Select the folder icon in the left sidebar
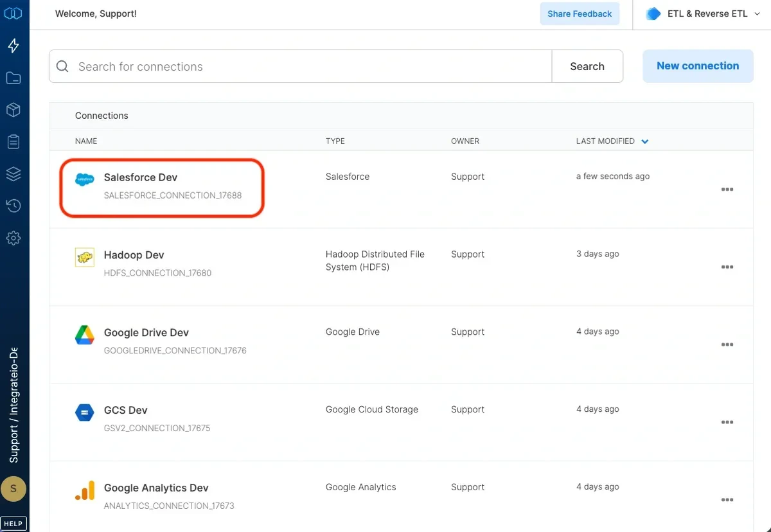The height and width of the screenshot is (532, 771). [13, 77]
